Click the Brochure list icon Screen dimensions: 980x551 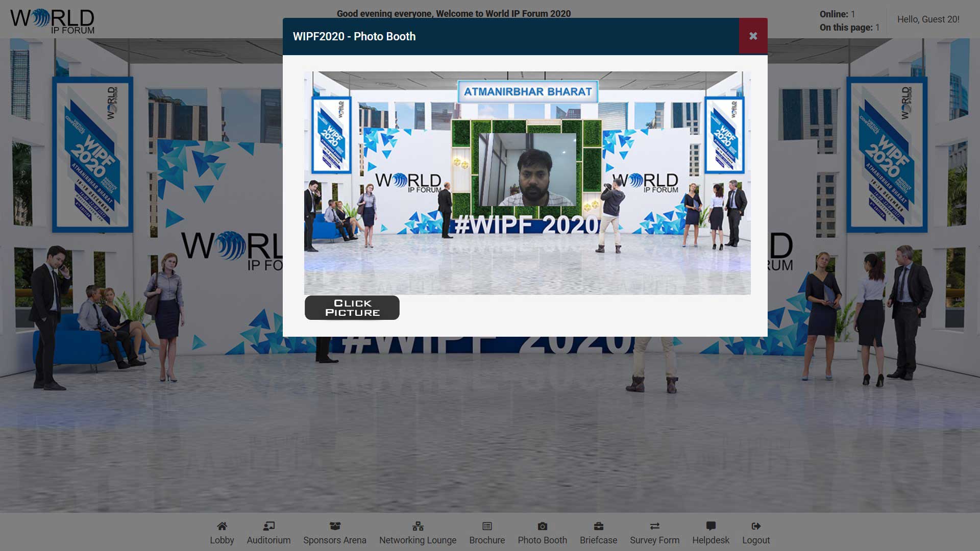click(x=487, y=526)
